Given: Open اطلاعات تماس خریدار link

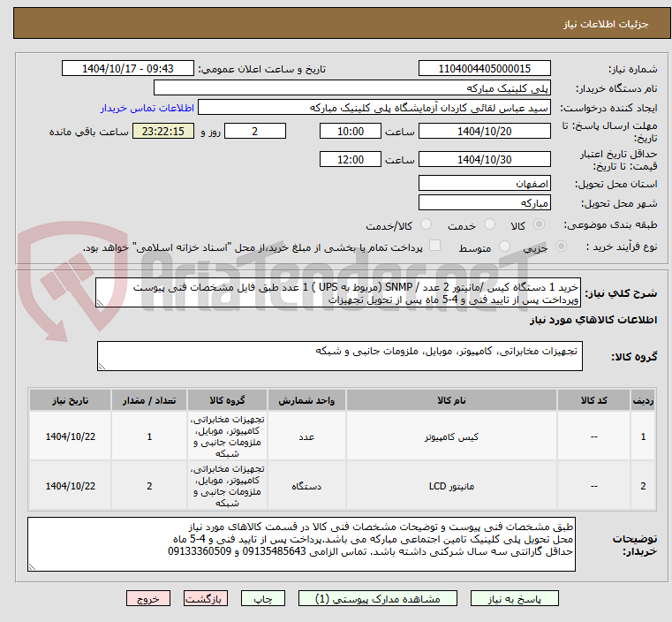Looking at the screenshot, I should click(147, 108).
